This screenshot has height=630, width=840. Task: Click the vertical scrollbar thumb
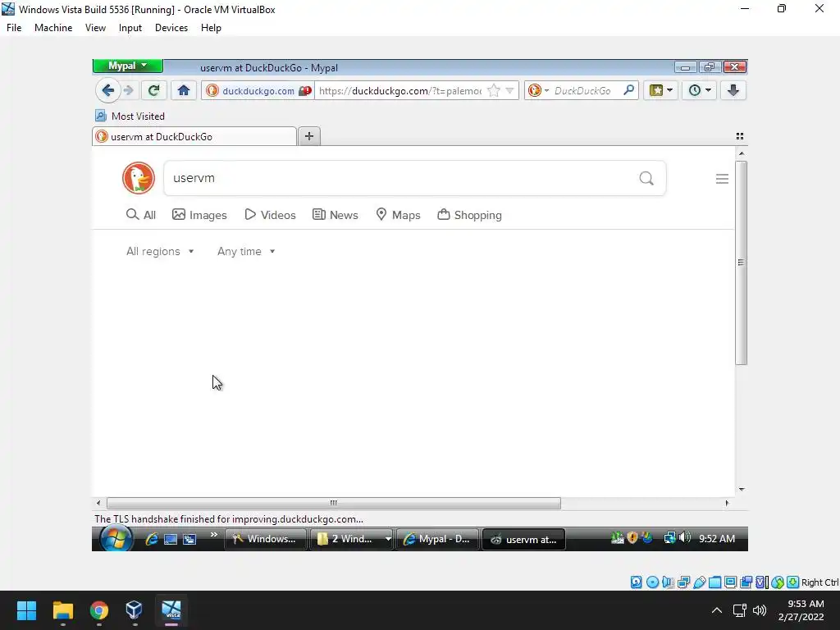[x=741, y=262]
